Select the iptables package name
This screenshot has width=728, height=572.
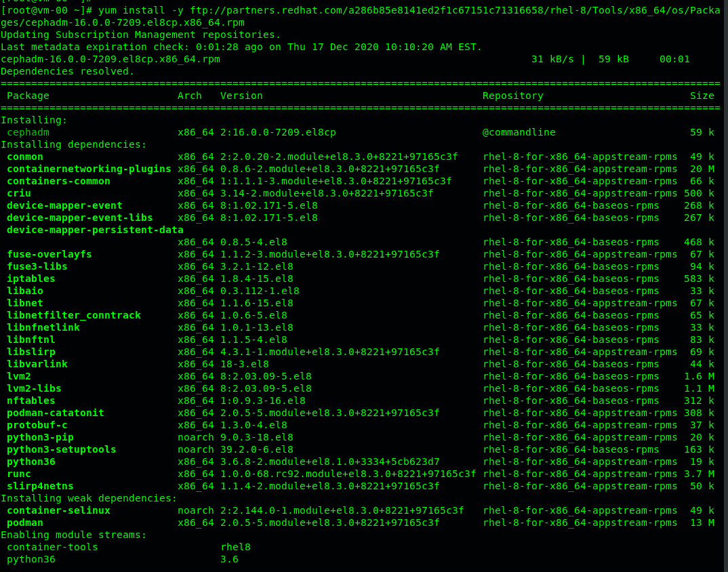[31, 279]
